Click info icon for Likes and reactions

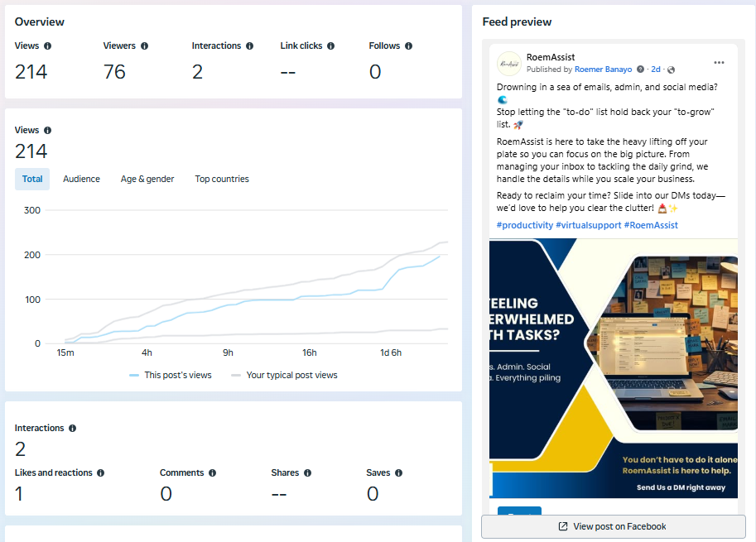click(x=100, y=473)
